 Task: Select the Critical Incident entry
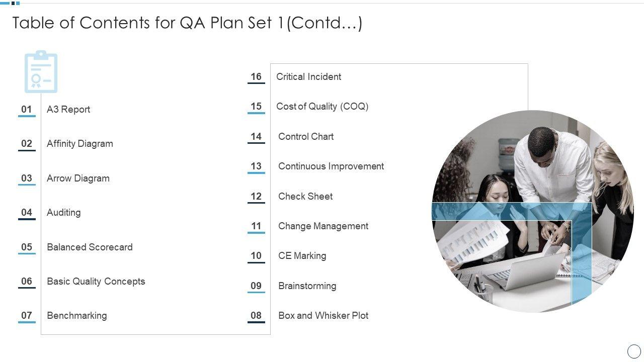point(308,77)
